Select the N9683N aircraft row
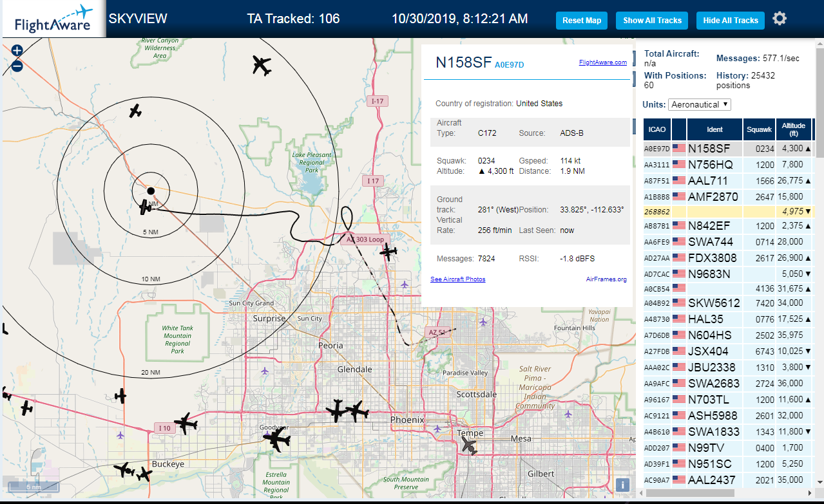The width and height of the screenshot is (824, 504). [729, 274]
